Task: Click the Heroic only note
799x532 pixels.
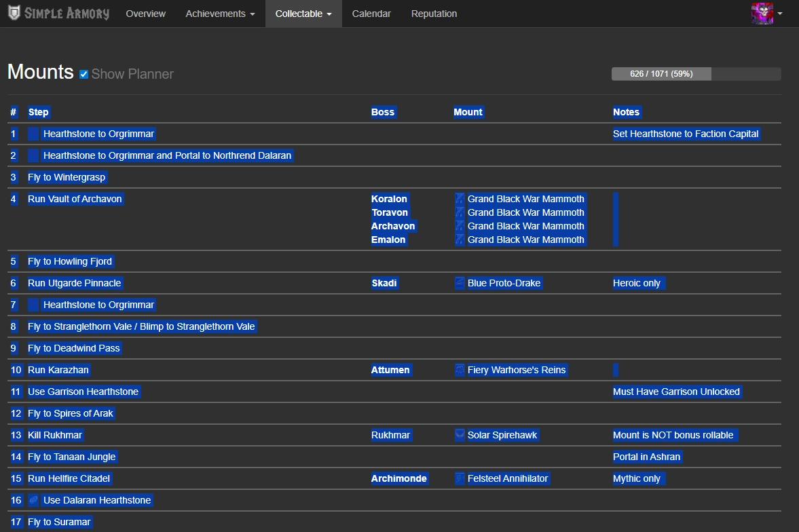Action: point(637,283)
